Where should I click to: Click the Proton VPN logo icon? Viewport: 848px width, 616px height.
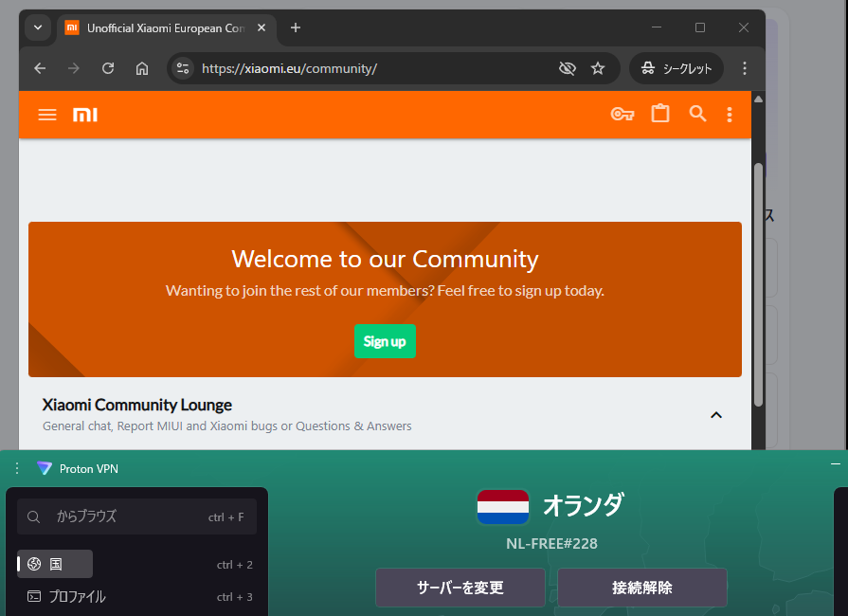[45, 468]
